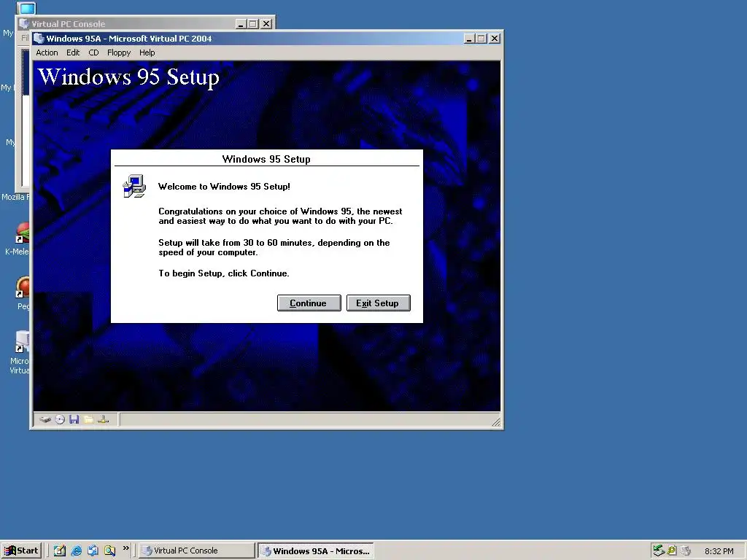Click the shared folders icon in status bar
This screenshot has height=560, width=747.
pyautogui.click(x=88, y=419)
